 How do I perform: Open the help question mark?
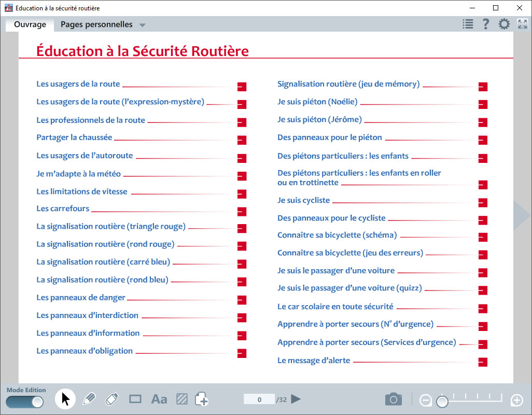tap(486, 23)
